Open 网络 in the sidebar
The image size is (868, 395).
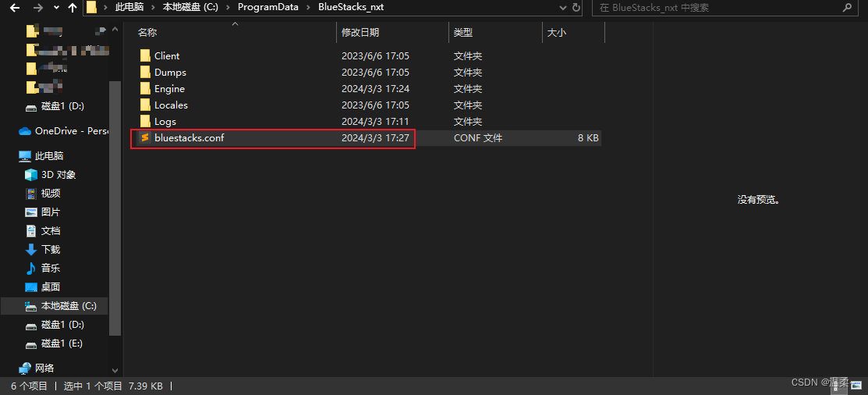point(44,368)
